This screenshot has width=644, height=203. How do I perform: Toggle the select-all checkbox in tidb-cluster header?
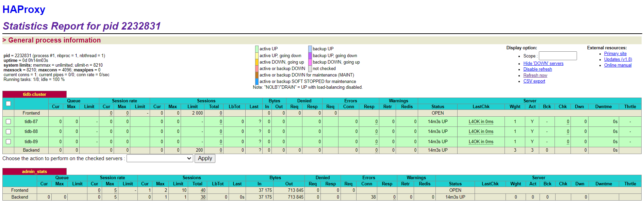[x=9, y=104]
